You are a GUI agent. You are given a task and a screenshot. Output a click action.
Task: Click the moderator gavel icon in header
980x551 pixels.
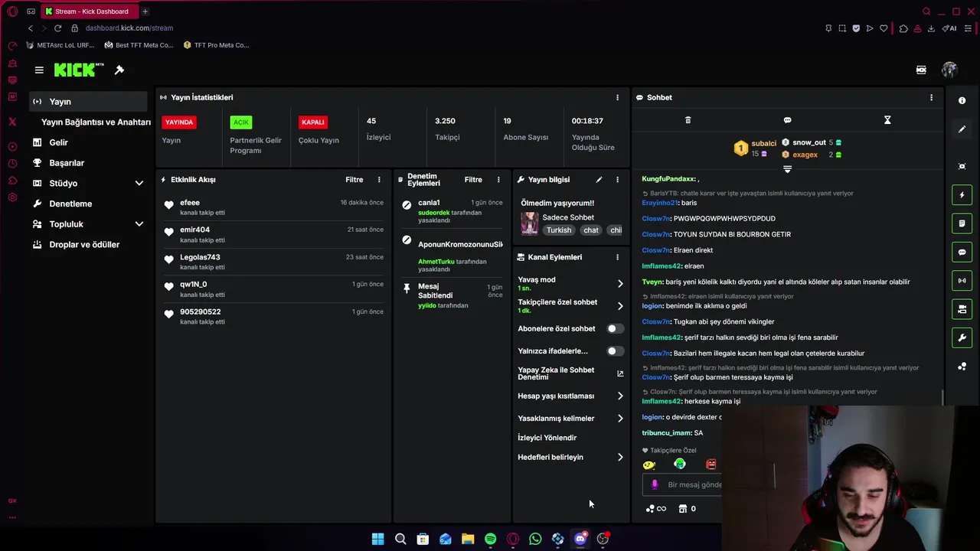(x=119, y=70)
